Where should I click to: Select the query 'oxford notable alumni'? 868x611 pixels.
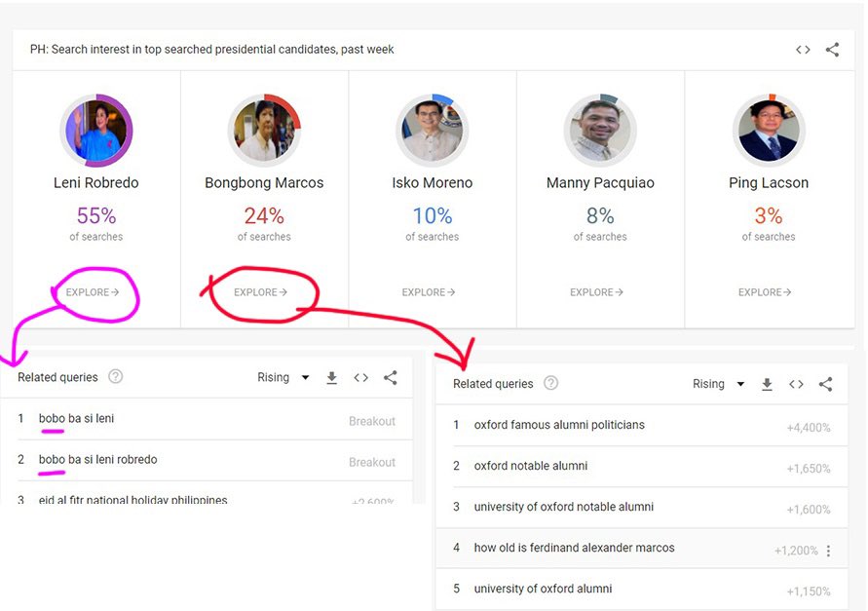click(x=528, y=467)
